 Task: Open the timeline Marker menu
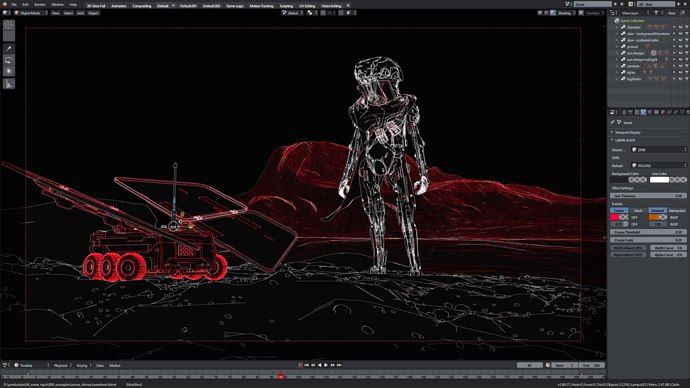115,366
